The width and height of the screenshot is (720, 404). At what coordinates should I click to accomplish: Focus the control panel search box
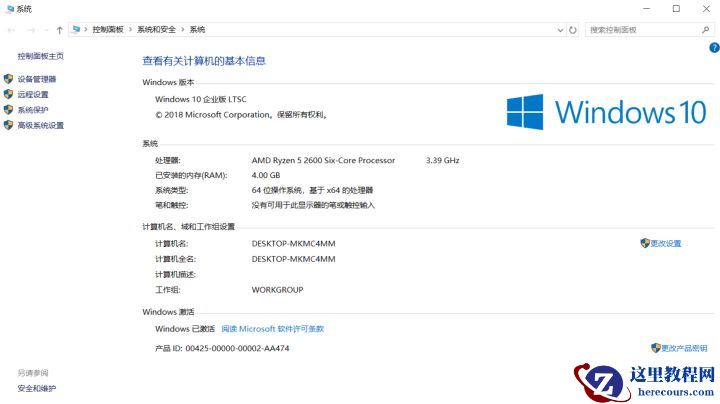coord(649,30)
